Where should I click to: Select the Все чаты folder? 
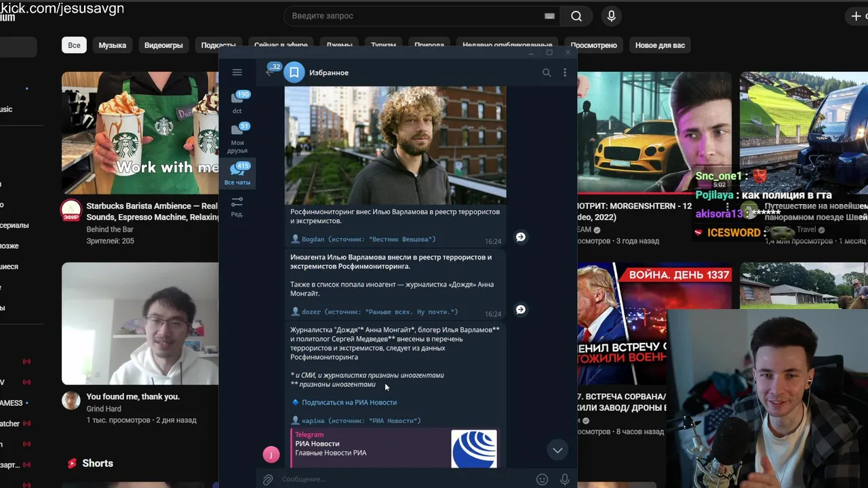click(237, 174)
